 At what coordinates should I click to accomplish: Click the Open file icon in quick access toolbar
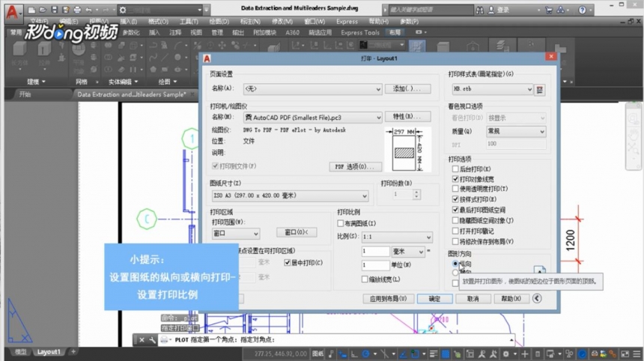click(x=43, y=10)
